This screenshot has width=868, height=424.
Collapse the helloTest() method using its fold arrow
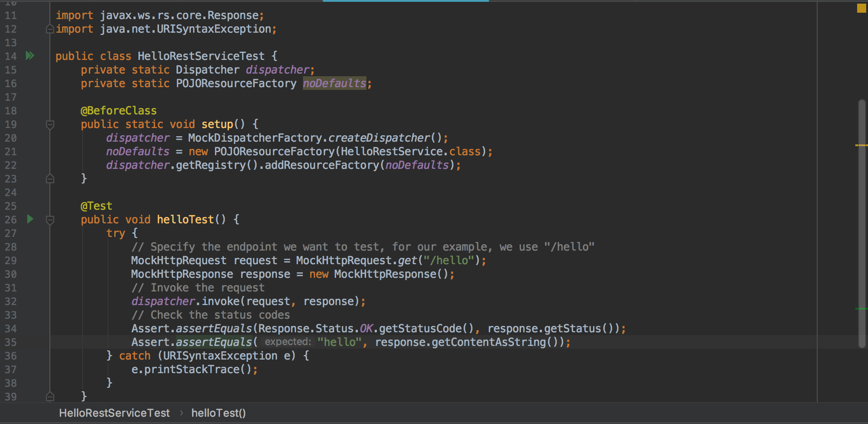click(x=50, y=219)
